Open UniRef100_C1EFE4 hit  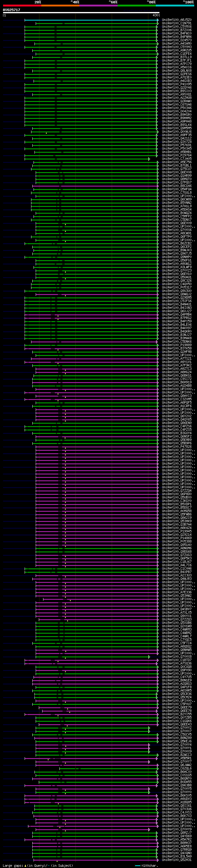click(176, 54)
